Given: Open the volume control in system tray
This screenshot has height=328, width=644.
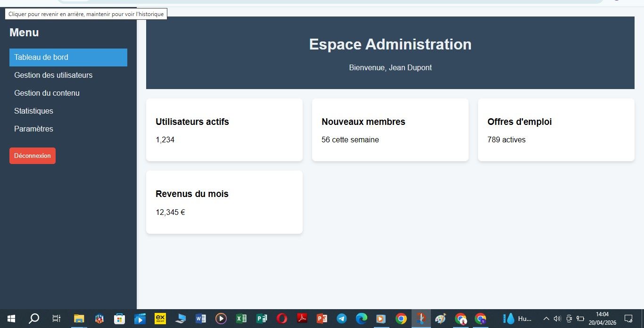Looking at the screenshot, I should point(557,319).
